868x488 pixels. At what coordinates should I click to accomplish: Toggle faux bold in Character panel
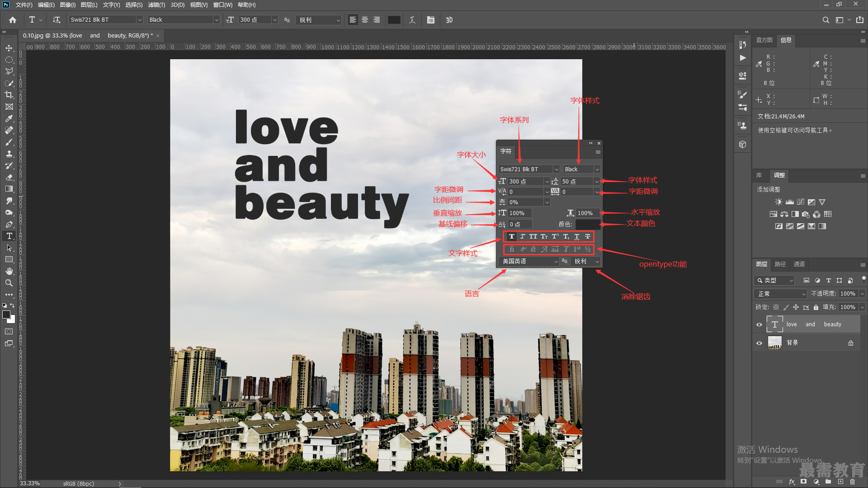[512, 236]
